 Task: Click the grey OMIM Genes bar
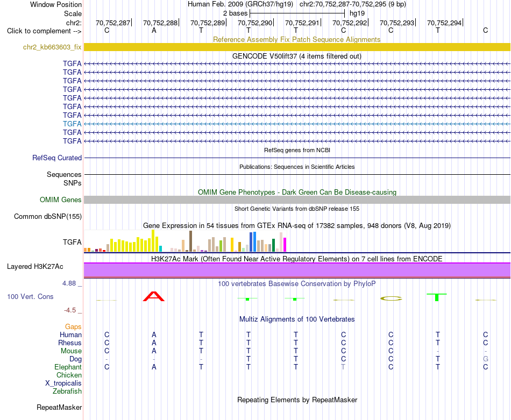point(297,200)
